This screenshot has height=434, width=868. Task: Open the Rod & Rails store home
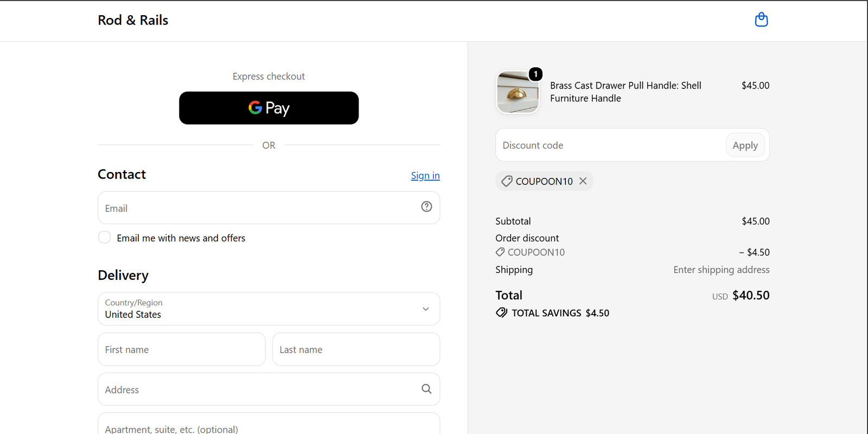tap(133, 20)
